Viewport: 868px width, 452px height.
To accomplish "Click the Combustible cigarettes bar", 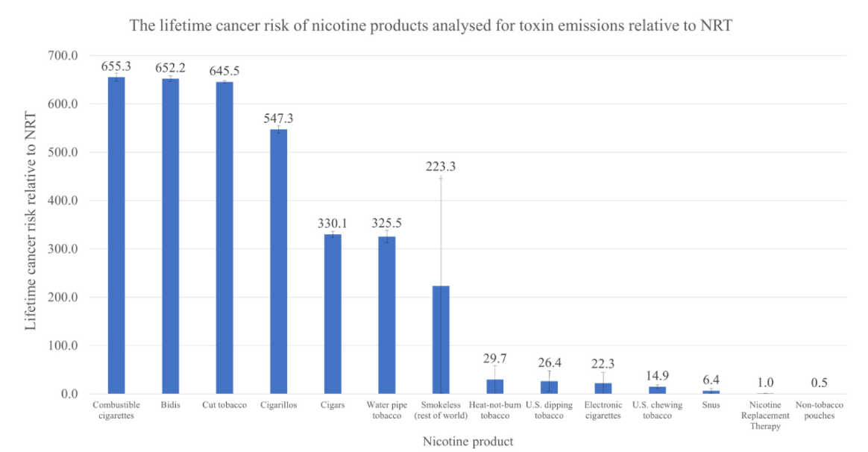I will pyautogui.click(x=116, y=235).
